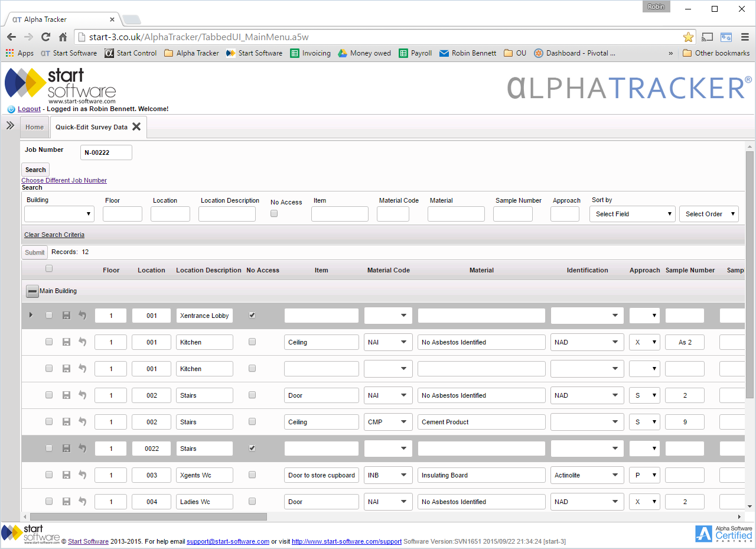756x549 pixels.
Task: Click the Clear Search Criteria link
Action: 54,235
